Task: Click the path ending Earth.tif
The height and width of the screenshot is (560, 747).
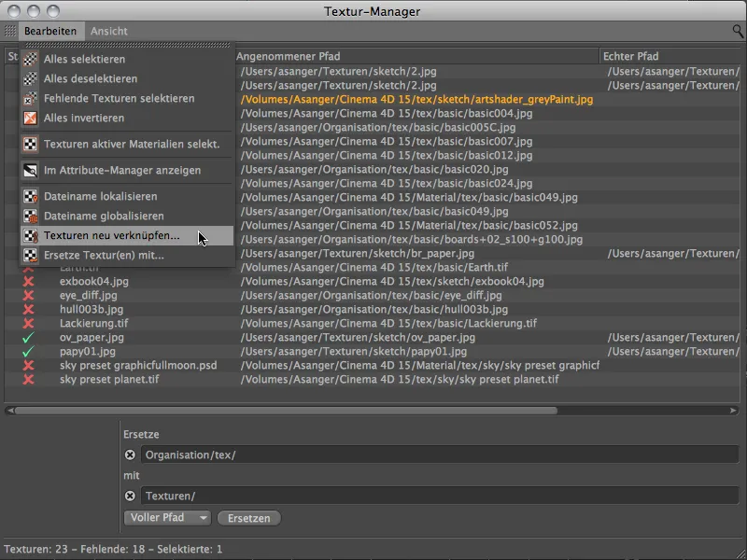Action: pyautogui.click(x=374, y=268)
